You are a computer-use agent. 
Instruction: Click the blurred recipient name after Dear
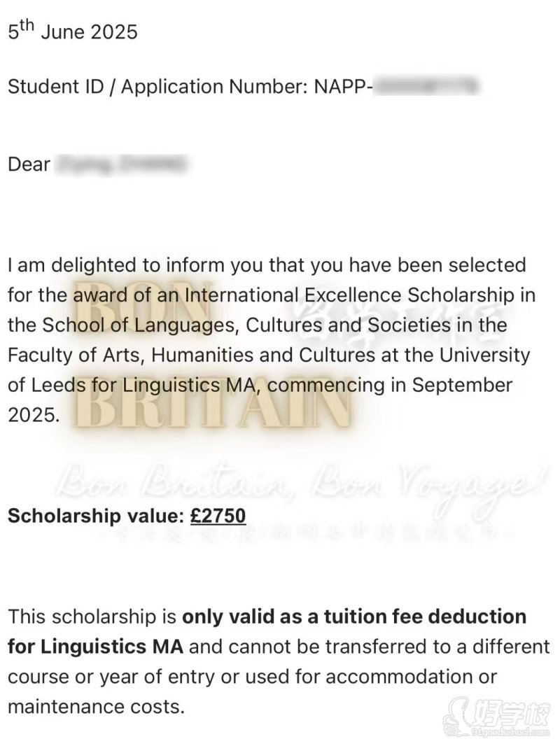[124, 164]
